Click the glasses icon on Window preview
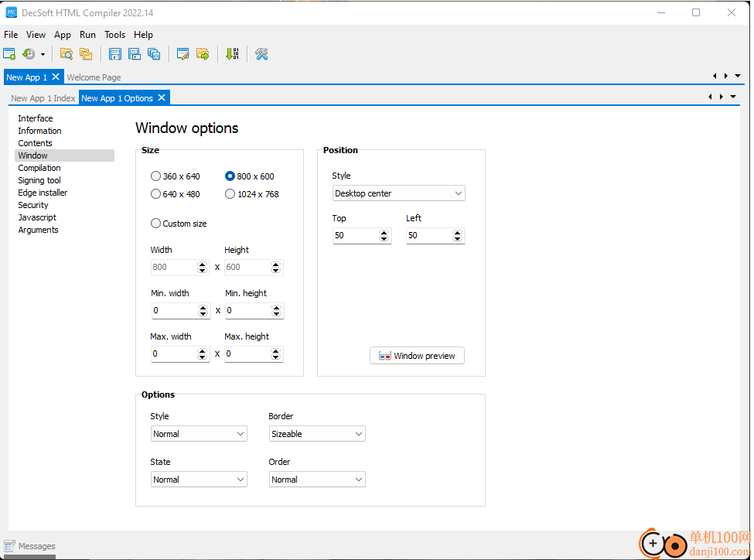The height and width of the screenshot is (560, 754). click(x=384, y=356)
